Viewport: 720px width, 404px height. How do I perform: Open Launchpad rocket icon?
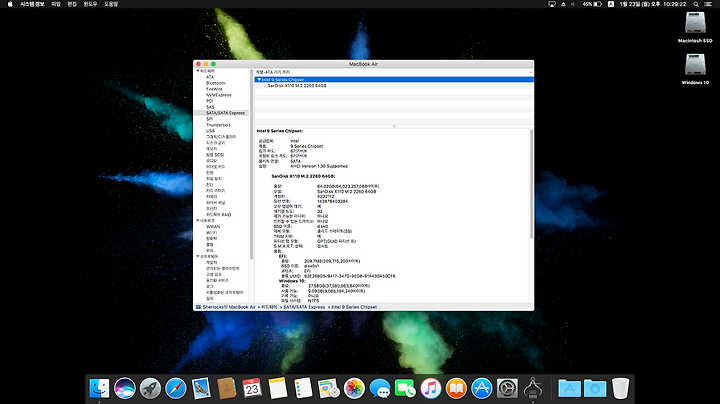click(x=150, y=388)
